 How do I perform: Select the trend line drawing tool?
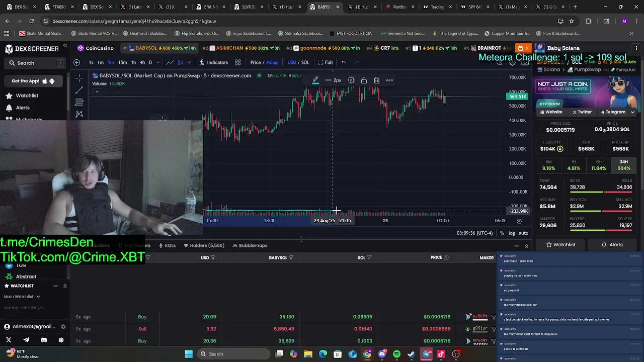click(79, 90)
